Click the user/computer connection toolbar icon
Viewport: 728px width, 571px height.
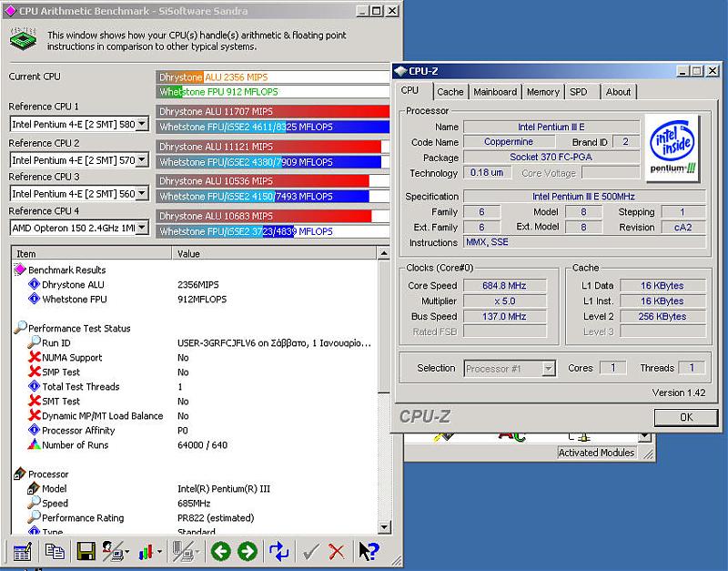pyautogui.click(x=112, y=552)
